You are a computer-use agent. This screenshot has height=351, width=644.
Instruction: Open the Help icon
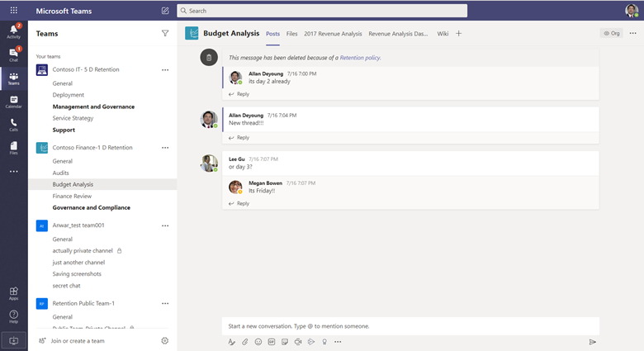click(x=13, y=316)
